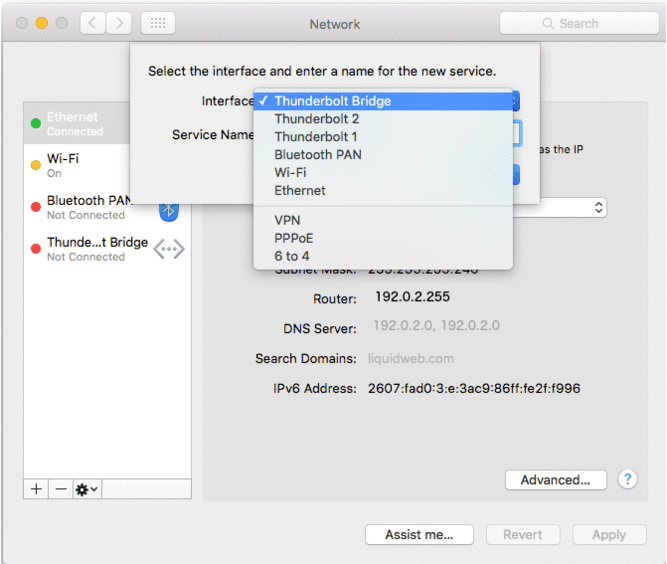Add a new service with plus button
Viewport: 667px width, 564px height.
[36, 489]
